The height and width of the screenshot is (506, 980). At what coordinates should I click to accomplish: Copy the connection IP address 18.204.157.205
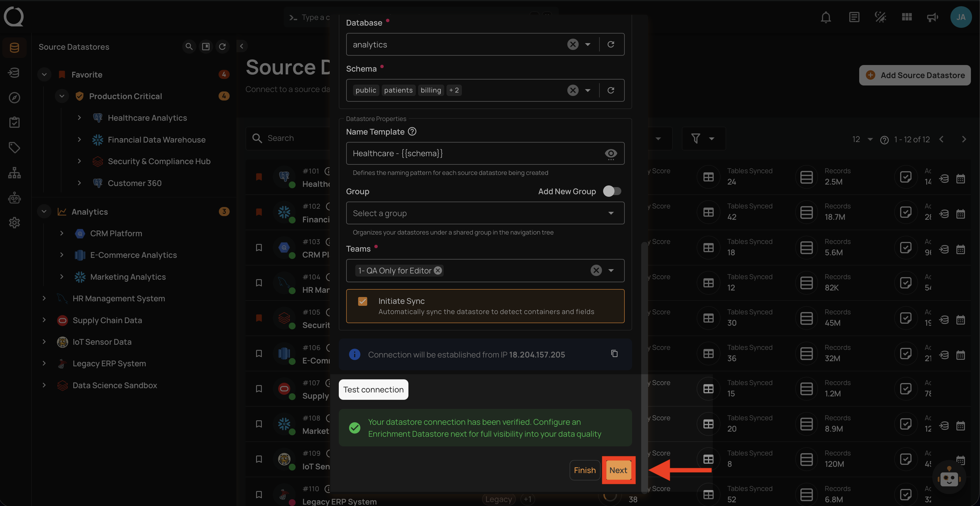coord(615,354)
